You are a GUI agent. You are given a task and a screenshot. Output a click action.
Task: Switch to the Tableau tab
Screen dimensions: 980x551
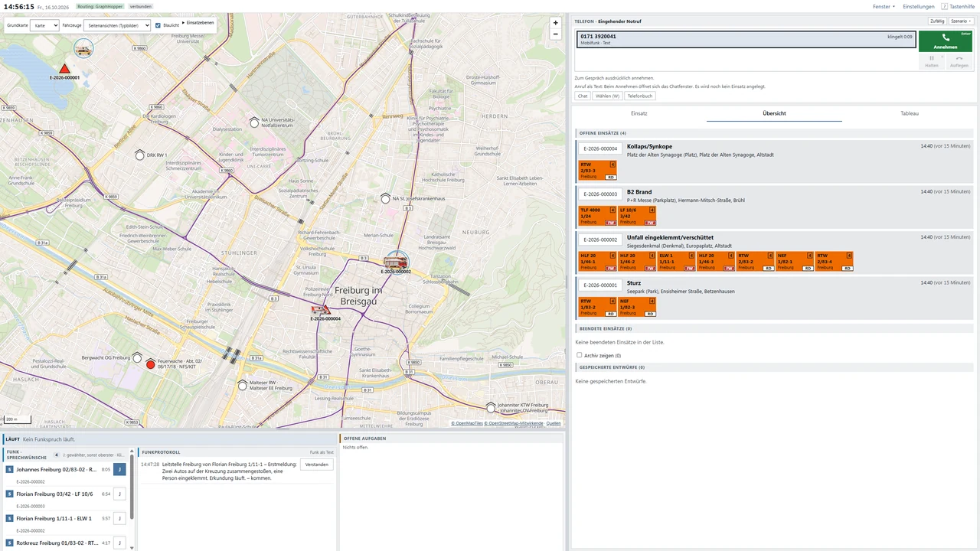(910, 113)
